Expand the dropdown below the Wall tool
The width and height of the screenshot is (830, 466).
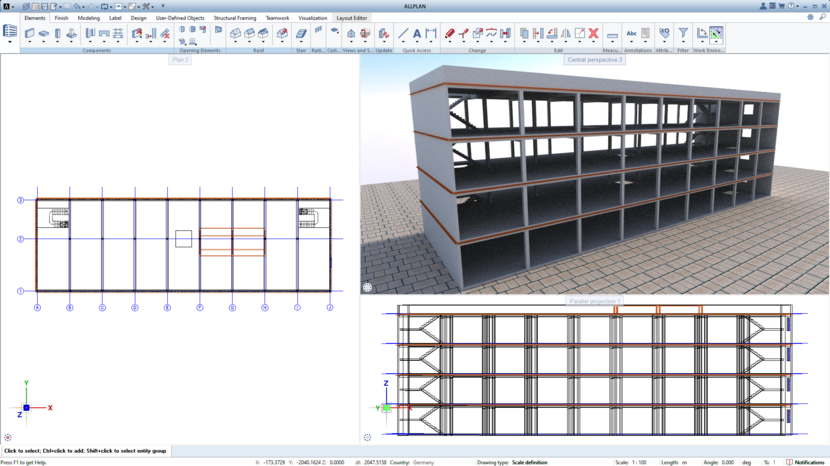coord(30,43)
